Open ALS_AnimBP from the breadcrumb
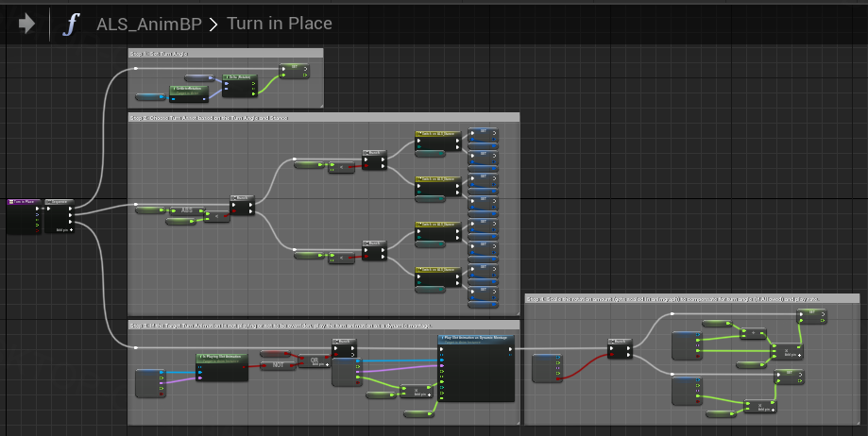This screenshot has width=868, height=436. point(149,23)
